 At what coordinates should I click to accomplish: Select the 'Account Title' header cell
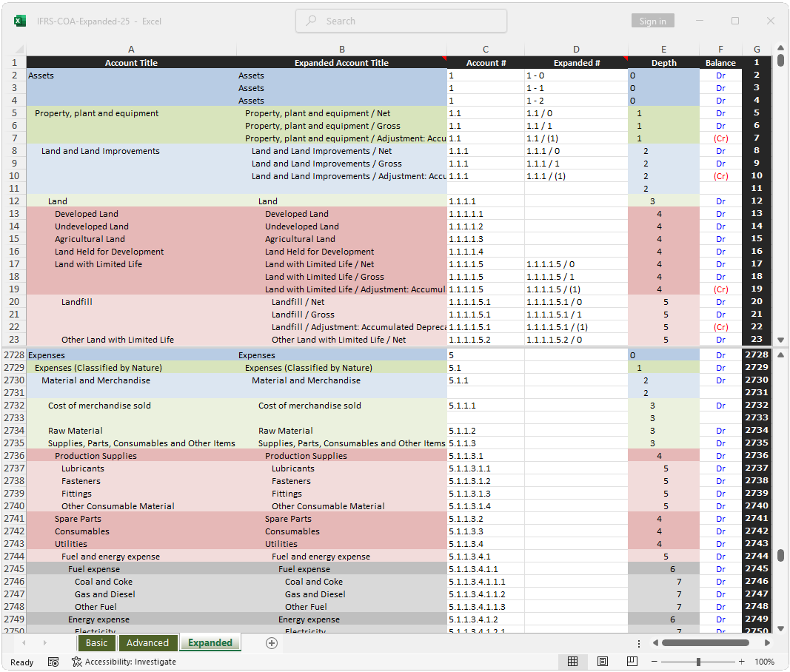[x=131, y=63]
